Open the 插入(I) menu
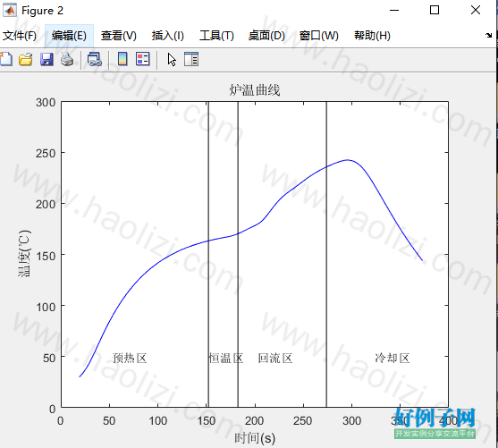This screenshot has width=498, height=448. coord(168,36)
